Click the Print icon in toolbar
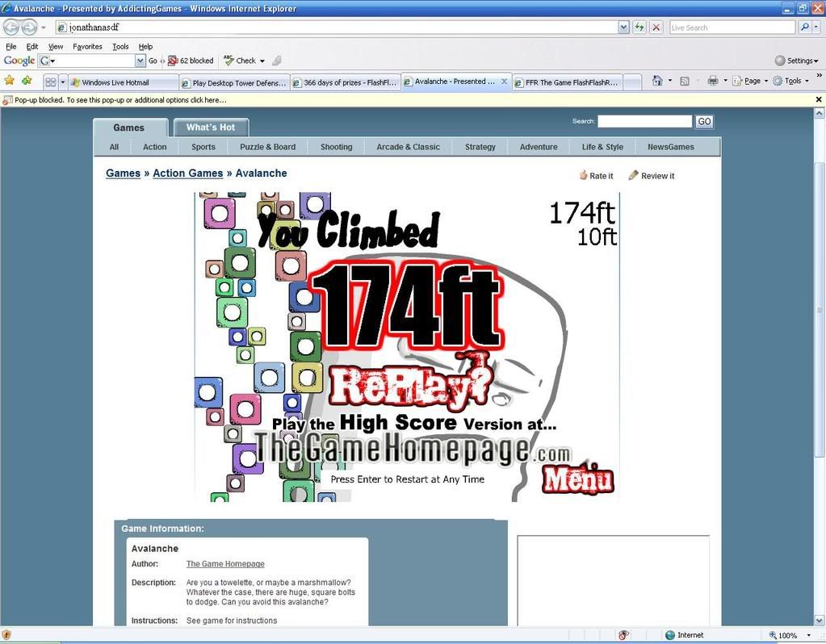This screenshot has width=826, height=644. pyautogui.click(x=712, y=81)
